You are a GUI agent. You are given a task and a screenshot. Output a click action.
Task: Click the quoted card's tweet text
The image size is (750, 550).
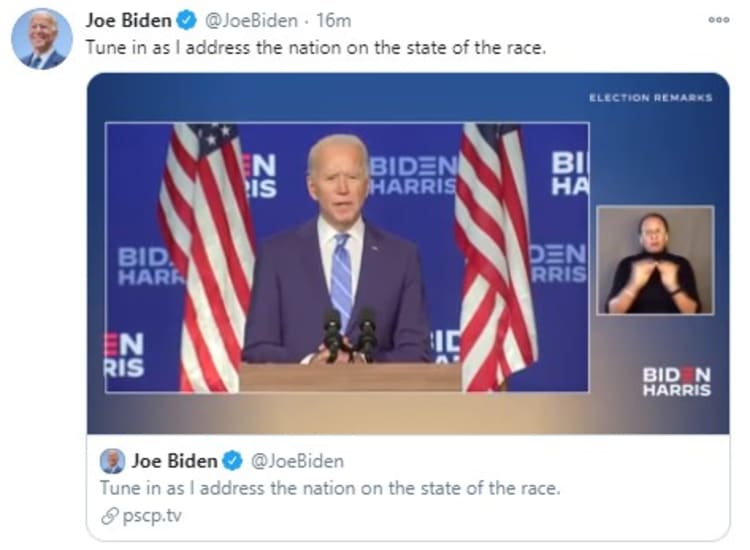click(330, 488)
